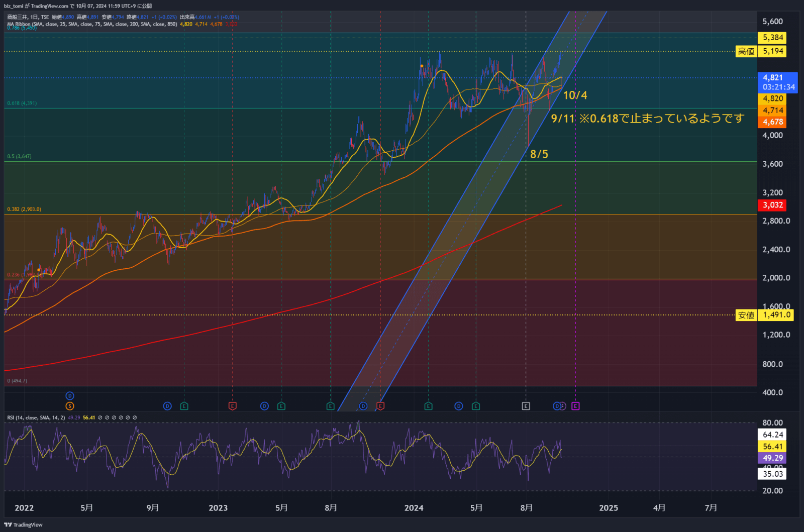804x532 pixels.
Task: Click the 2025 label on the time axis
Action: tap(609, 508)
